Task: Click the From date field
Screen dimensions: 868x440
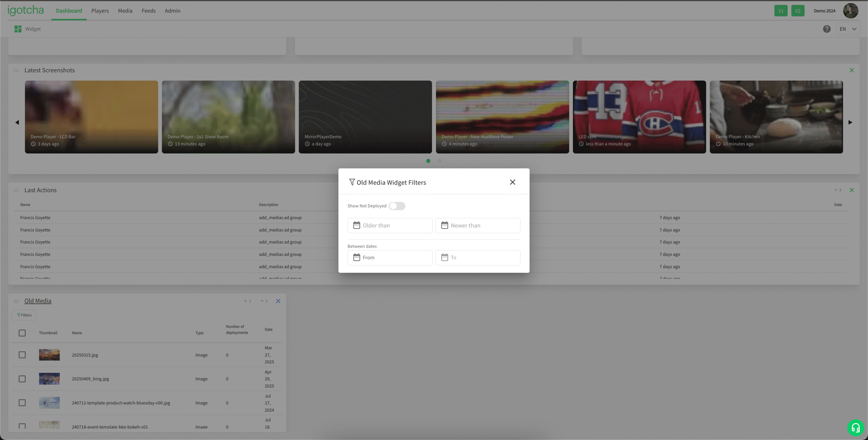Action: point(390,258)
